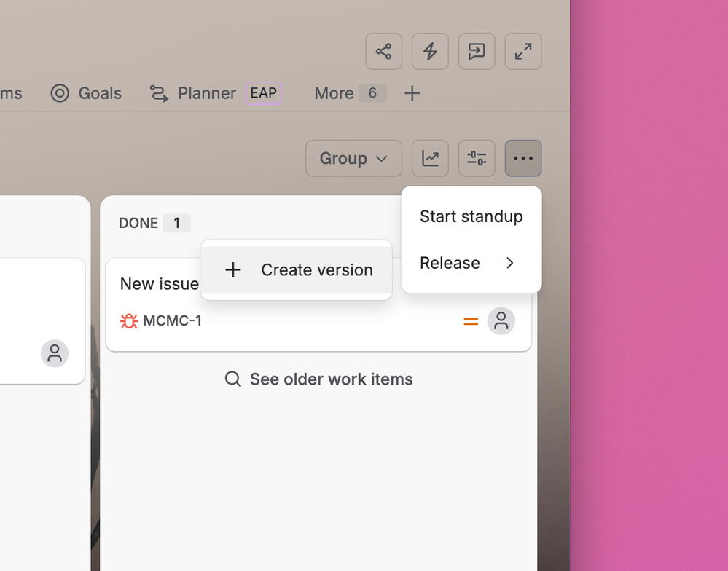
Task: Click the assignee avatar on the left column card
Action: pos(55,353)
